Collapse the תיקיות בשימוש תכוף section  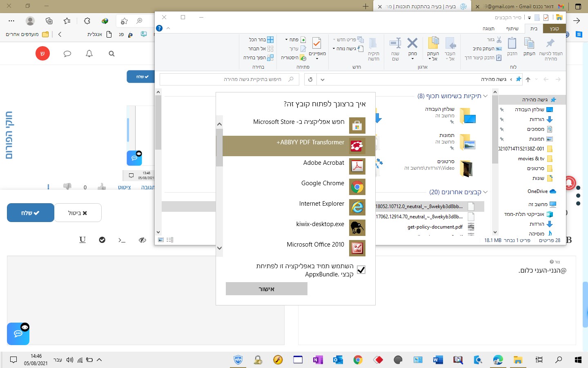click(x=485, y=96)
